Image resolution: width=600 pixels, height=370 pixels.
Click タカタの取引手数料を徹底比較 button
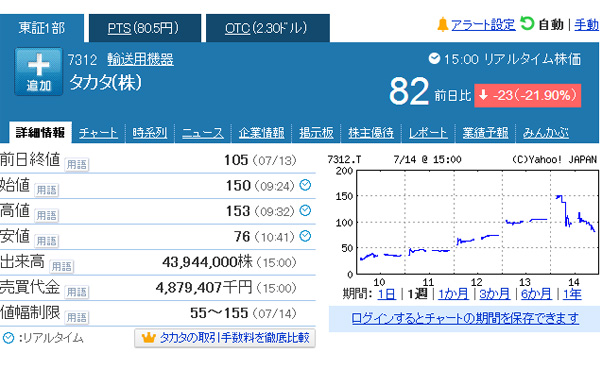click(x=225, y=338)
